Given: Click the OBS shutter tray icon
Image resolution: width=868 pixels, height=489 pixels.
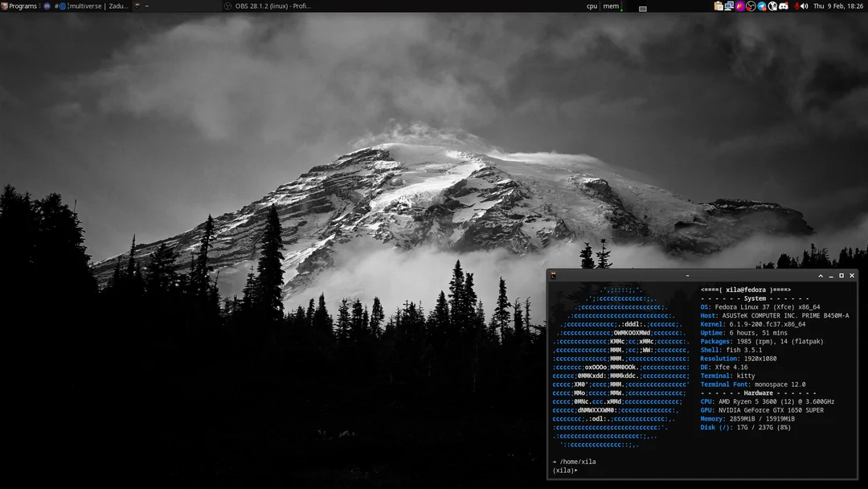Looking at the screenshot, I should (750, 5).
